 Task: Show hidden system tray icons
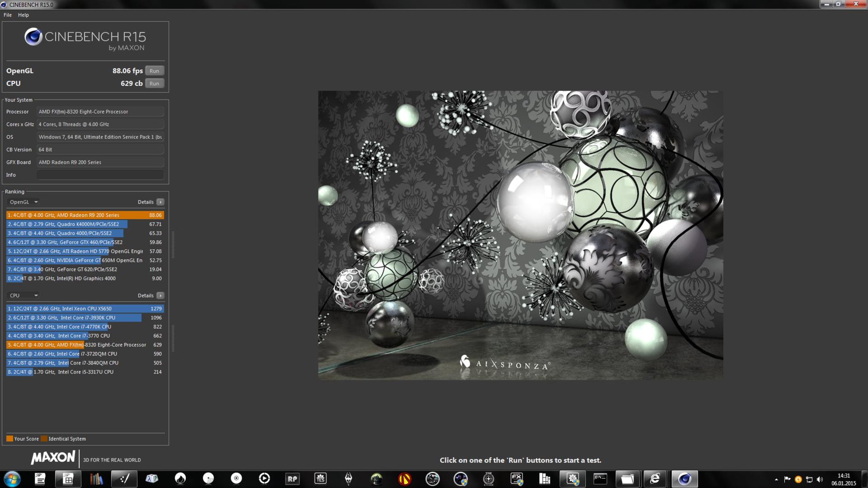(x=776, y=479)
